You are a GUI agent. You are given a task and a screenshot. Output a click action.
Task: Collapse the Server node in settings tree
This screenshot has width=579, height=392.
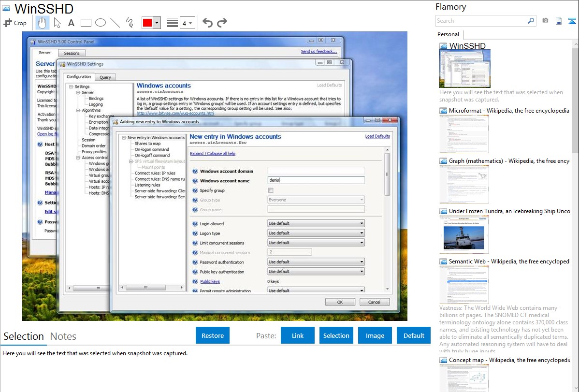click(78, 92)
